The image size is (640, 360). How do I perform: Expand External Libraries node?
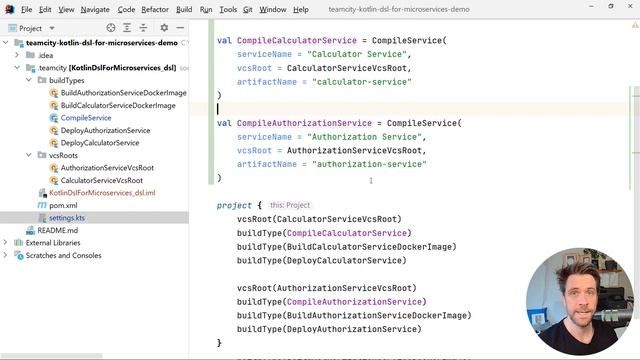[x=5, y=243]
